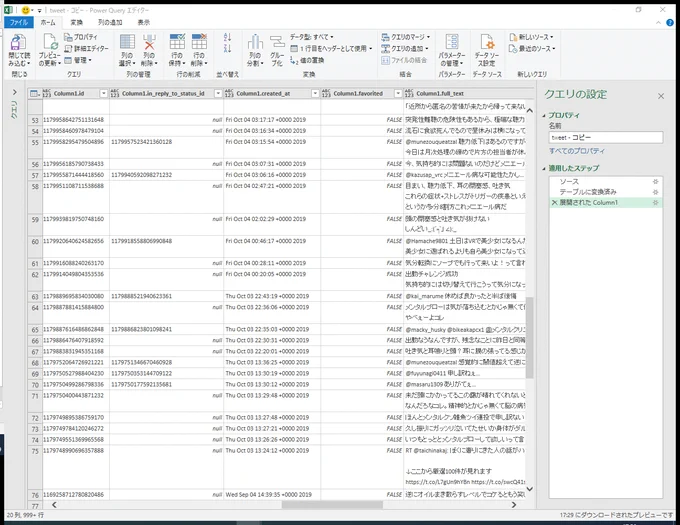
Task: Click the grid scroll-down arrow
Action: 530,489
